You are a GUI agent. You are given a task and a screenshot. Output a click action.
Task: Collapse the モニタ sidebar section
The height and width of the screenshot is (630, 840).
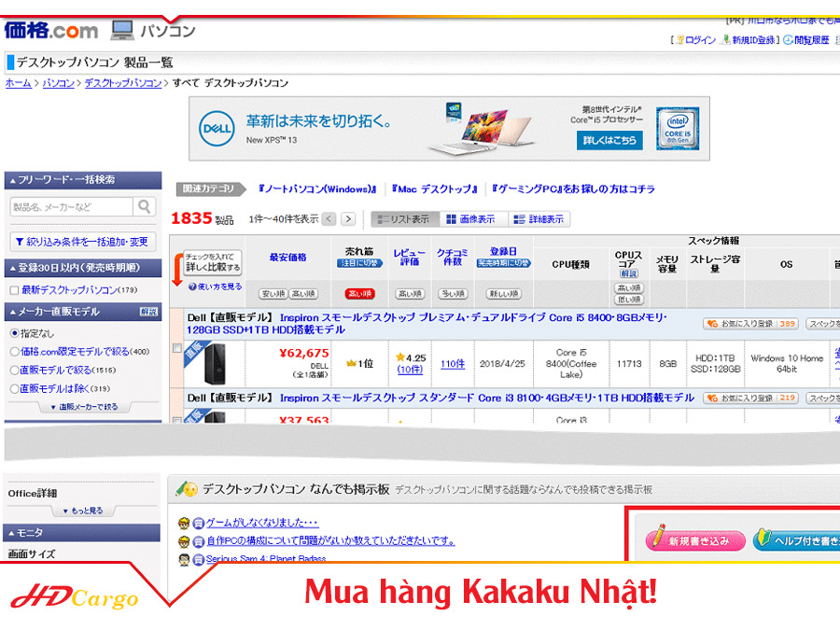[x=82, y=533]
